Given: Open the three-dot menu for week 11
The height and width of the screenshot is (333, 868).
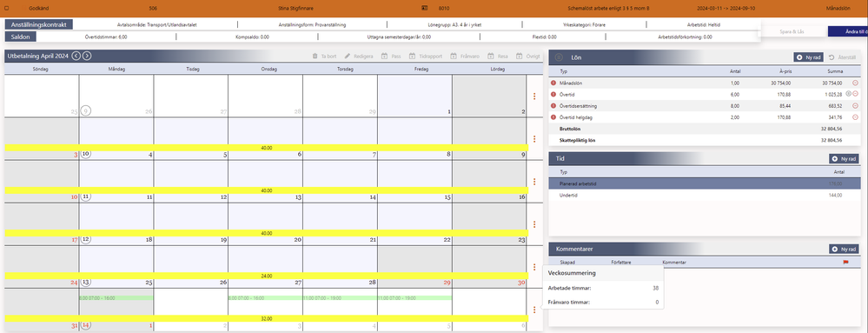Looking at the screenshot, I should click(x=534, y=182).
